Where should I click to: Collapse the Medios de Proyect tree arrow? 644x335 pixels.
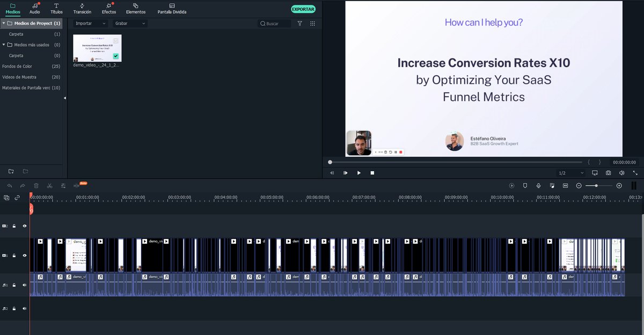click(4, 24)
